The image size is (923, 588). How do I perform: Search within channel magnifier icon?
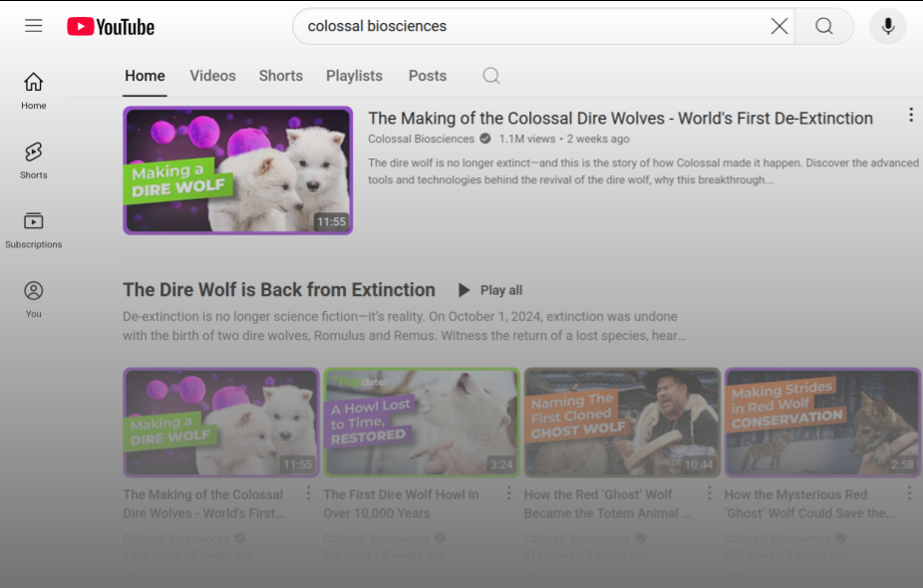pyautogui.click(x=491, y=76)
